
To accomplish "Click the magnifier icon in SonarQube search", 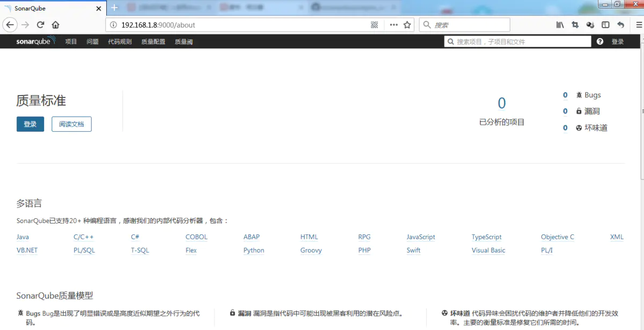I will (x=451, y=41).
